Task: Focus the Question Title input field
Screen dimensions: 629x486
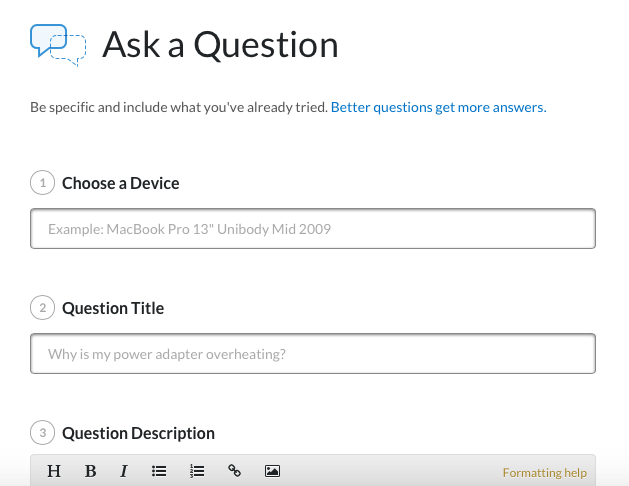Action: 313,354
